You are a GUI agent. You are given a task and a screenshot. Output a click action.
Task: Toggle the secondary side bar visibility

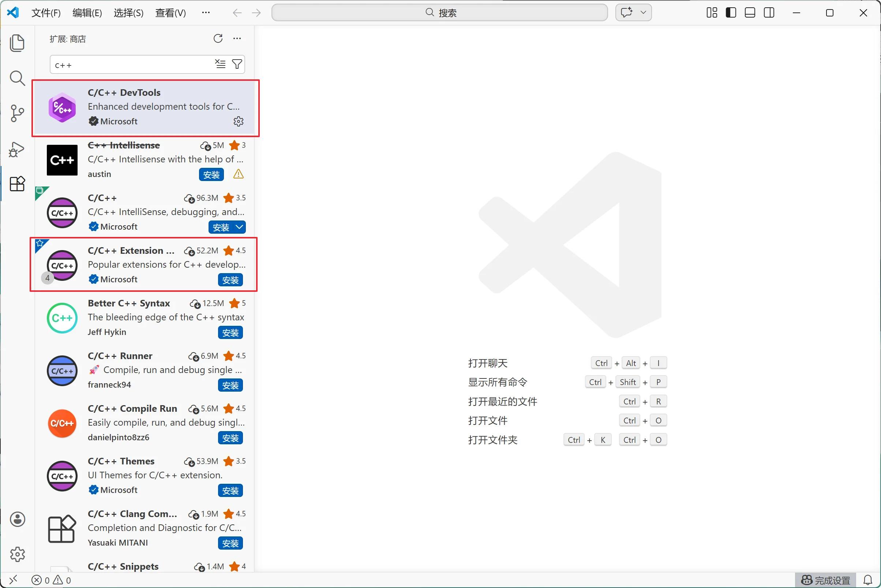coord(769,13)
